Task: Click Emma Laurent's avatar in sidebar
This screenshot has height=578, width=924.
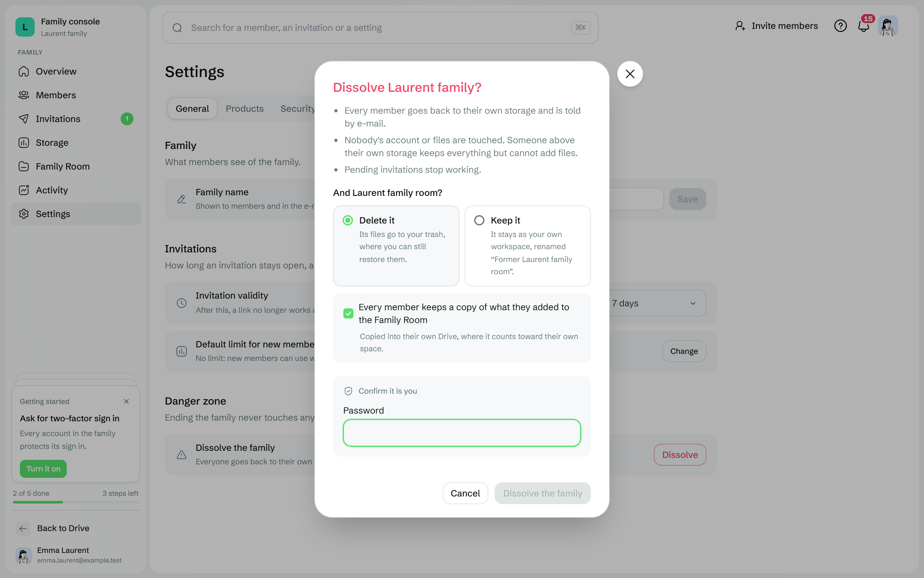Action: 24,555
